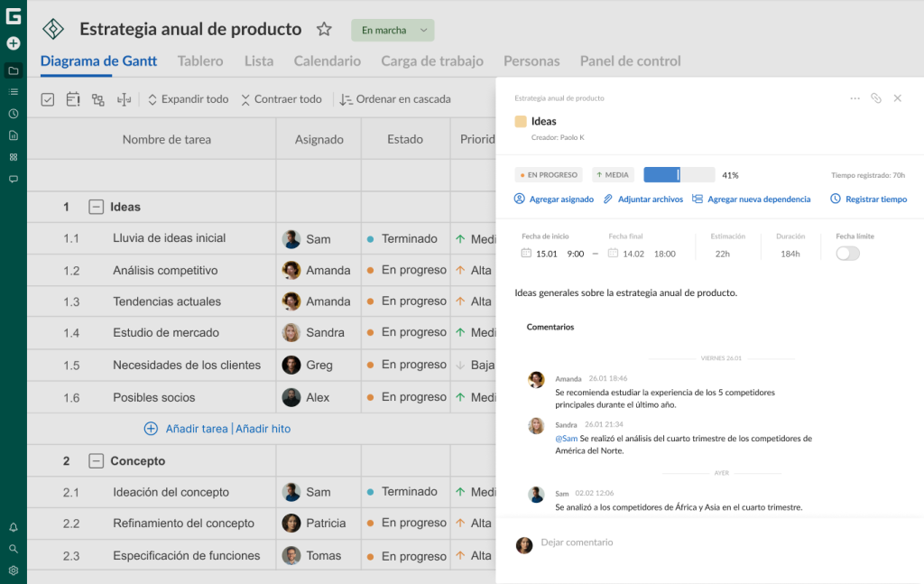Open settings gear in sidebar
Viewport: 924px width, 584px height.
[x=13, y=570]
